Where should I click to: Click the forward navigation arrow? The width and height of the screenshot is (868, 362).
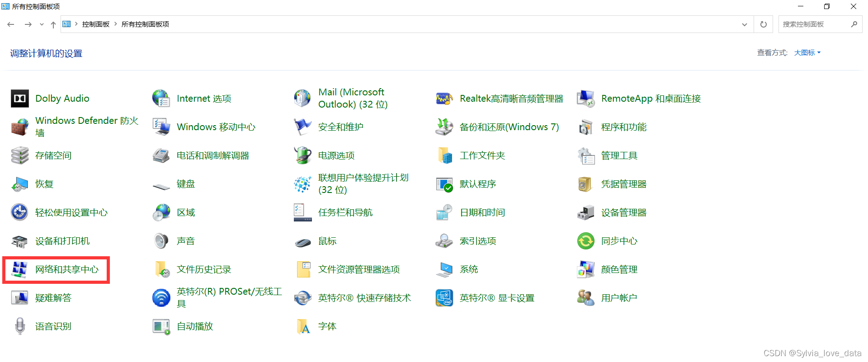coord(28,24)
